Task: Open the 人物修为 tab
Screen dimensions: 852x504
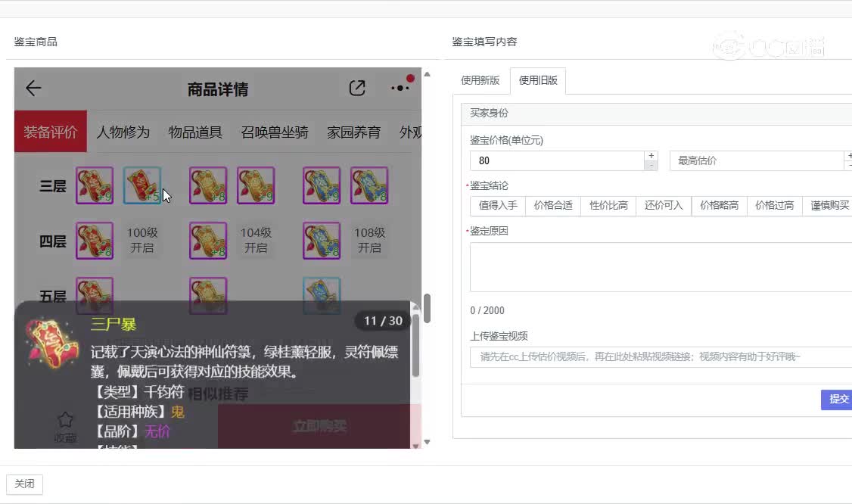Action: coord(123,132)
